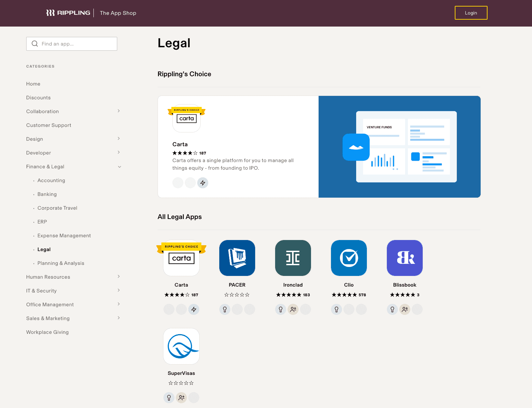Screen dimensions: 532x408
Task: Select the Planning & Analysis subcategory
Action: click(61, 263)
